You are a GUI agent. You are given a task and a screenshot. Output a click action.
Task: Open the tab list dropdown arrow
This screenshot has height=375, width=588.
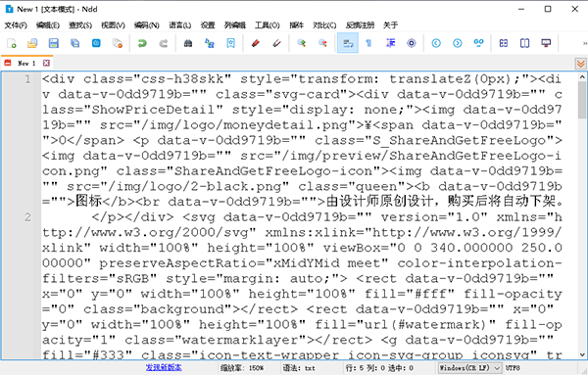[581, 64]
